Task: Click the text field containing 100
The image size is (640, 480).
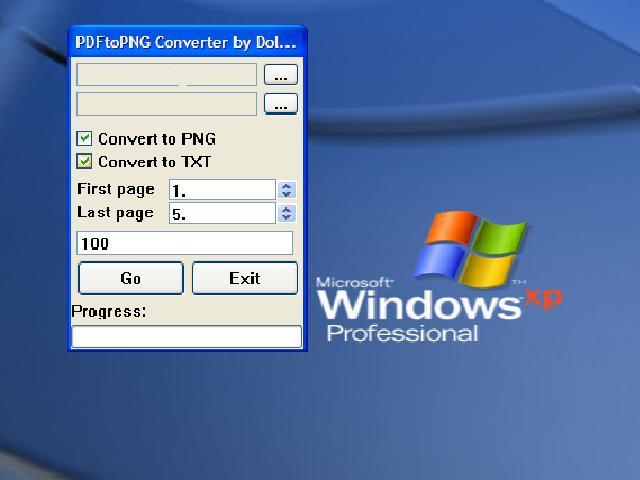Action: click(x=185, y=243)
